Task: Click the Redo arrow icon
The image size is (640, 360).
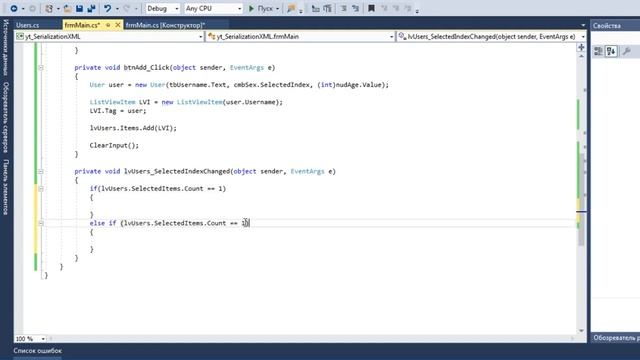Action: [x=127, y=8]
